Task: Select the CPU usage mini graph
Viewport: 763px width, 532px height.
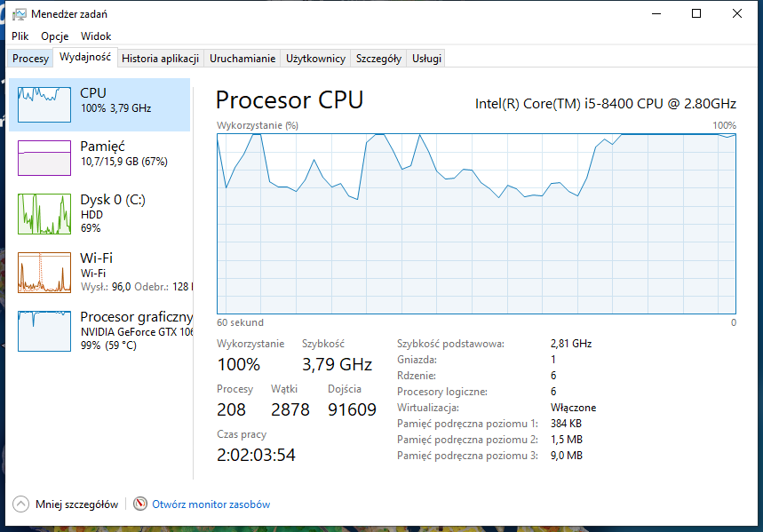Action: [x=44, y=104]
